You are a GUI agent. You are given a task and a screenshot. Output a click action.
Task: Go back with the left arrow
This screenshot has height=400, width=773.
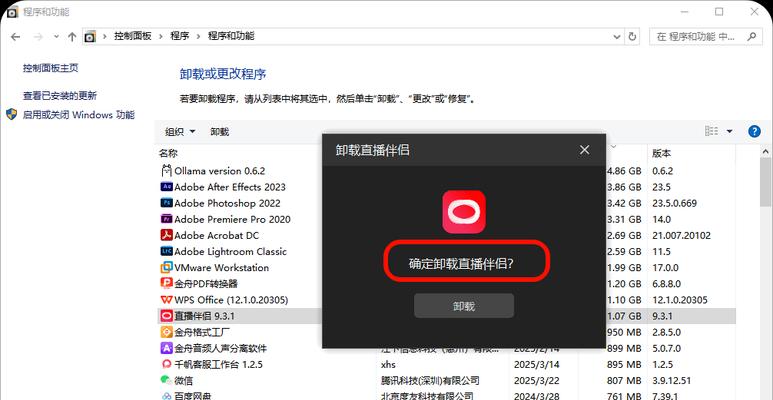[x=15, y=36]
